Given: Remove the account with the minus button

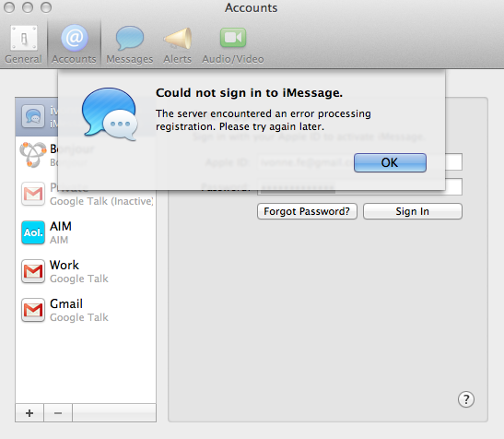Looking at the screenshot, I should 58,412.
